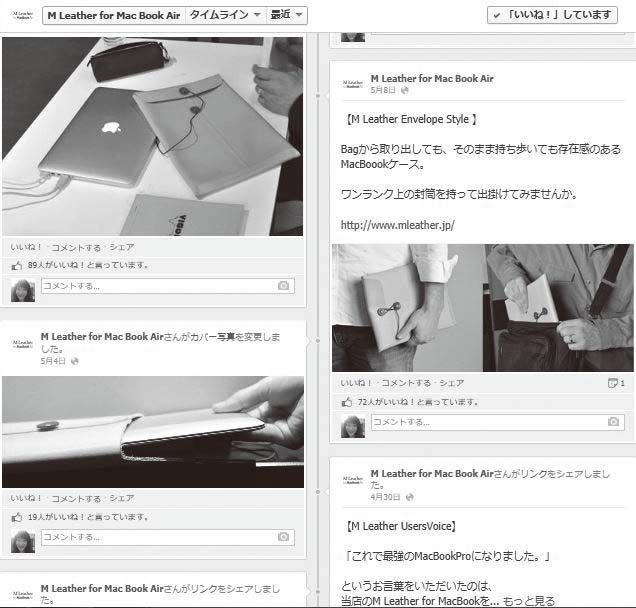This screenshot has height=608, width=636.
Task: Click user avatar beside 72 likes comment box
Action: coord(353,426)
